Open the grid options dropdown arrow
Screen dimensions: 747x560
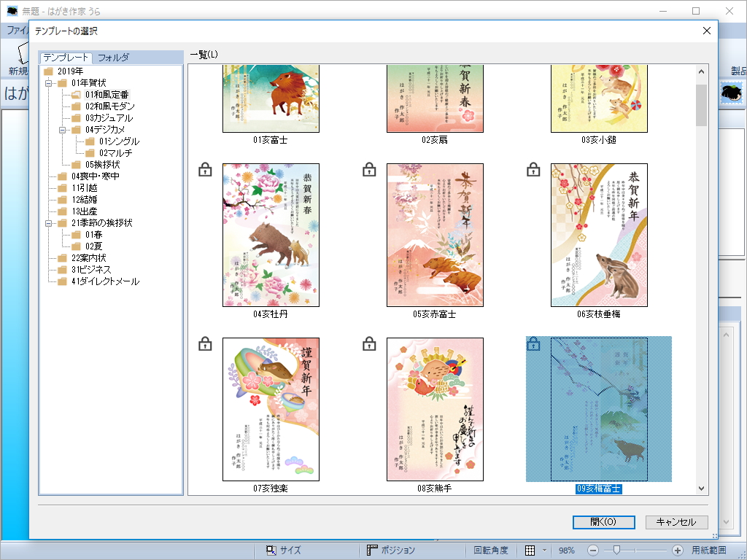coord(544,551)
